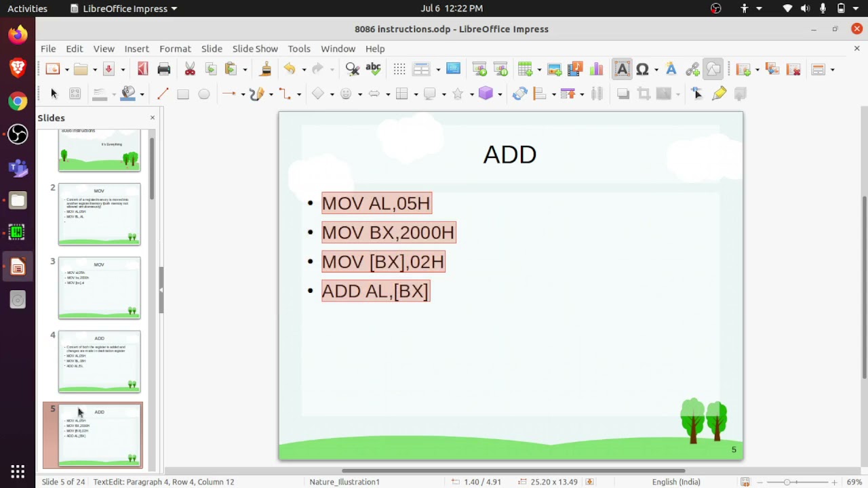Image resolution: width=868 pixels, height=488 pixels.
Task: Select slide 3 thumbnail
Action: click(x=99, y=287)
